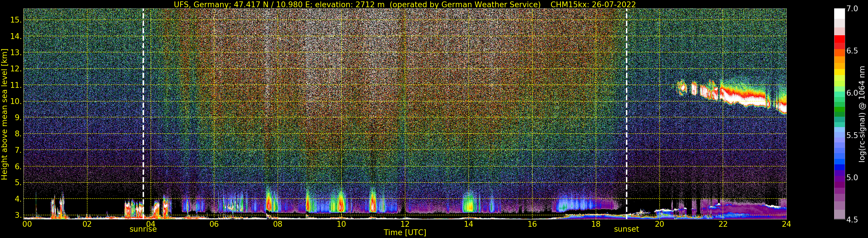Click the "5." height axis tick label
This screenshot has width=868, height=238.
(x=18, y=183)
